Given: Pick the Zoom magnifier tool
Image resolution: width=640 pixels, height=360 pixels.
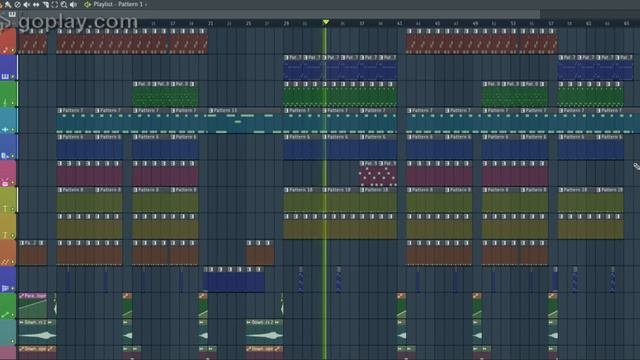Looking at the screenshot, I should tap(64, 4).
